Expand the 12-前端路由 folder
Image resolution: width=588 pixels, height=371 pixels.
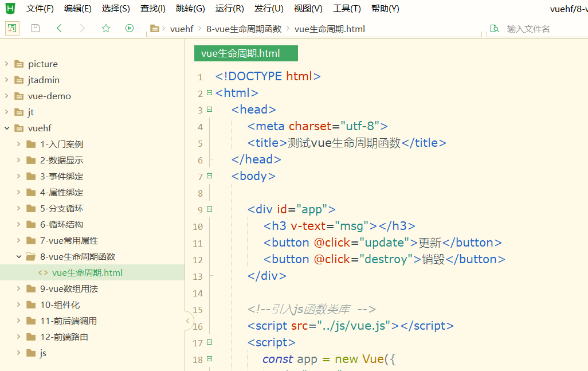pyautogui.click(x=19, y=337)
